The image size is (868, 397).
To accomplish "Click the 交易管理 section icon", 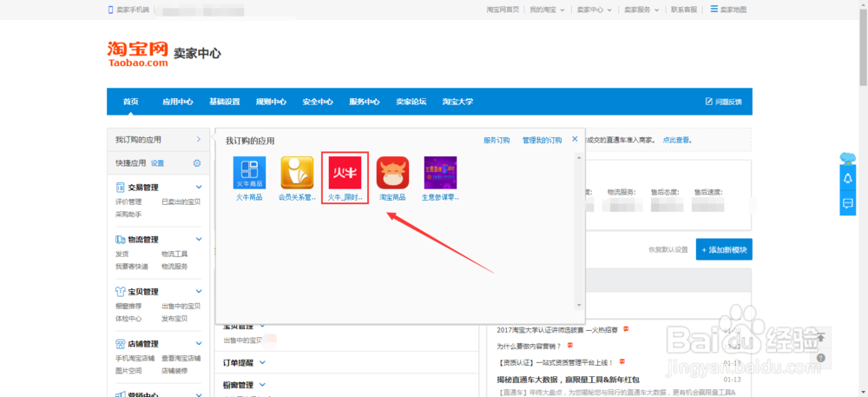I will 120,187.
